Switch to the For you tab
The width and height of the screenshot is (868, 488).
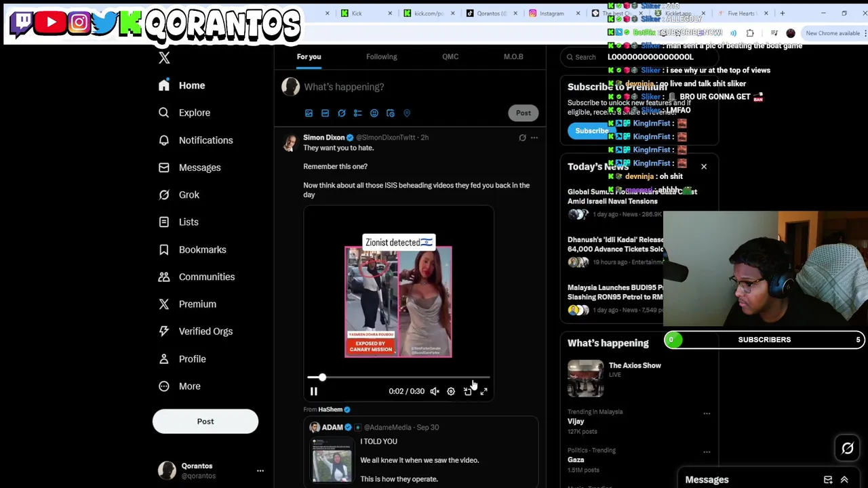tap(309, 57)
